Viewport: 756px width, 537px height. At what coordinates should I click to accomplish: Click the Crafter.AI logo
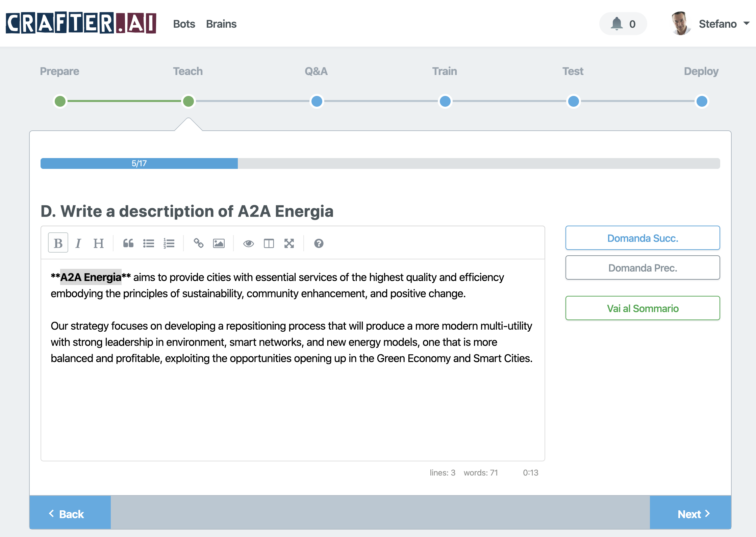coord(81,23)
